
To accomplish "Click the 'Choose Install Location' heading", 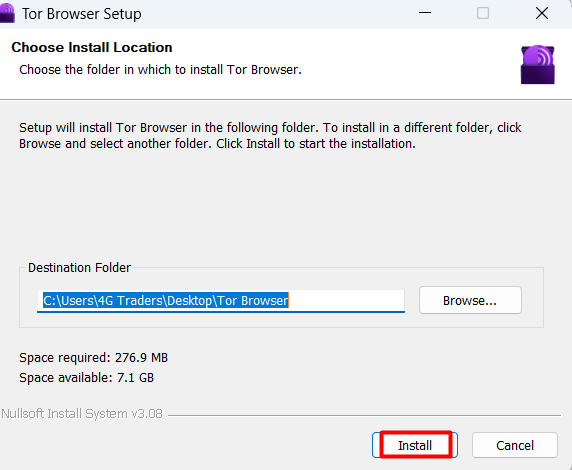I will point(92,47).
